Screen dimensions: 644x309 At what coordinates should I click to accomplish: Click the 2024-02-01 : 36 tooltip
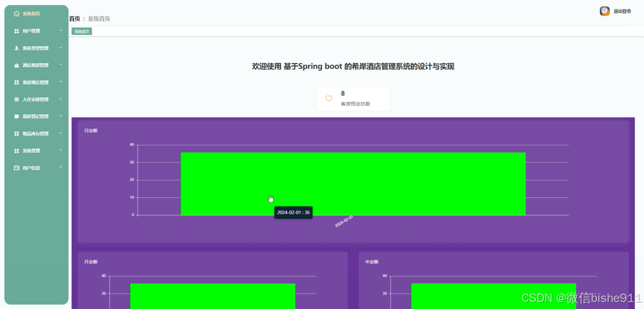click(293, 212)
